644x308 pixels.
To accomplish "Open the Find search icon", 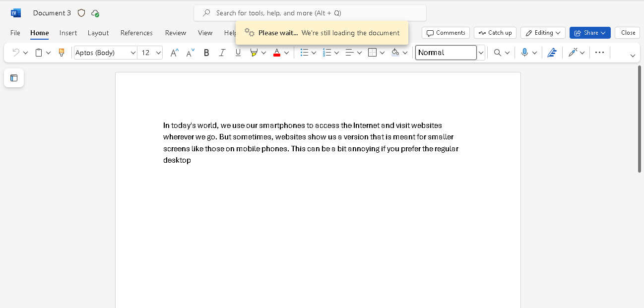I will tap(497, 52).
